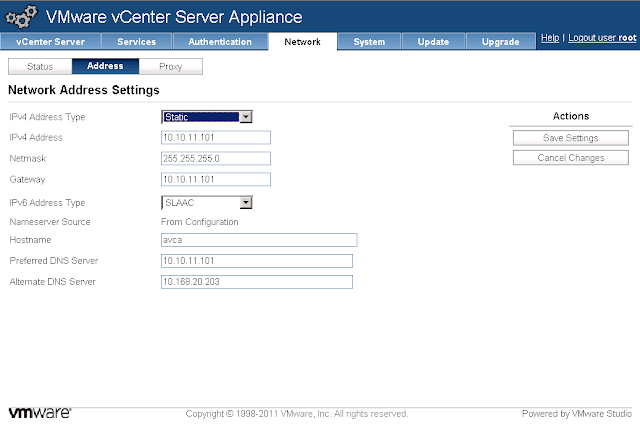Switch to the Status sub-tab
The width and height of the screenshot is (640, 431).
click(x=40, y=67)
